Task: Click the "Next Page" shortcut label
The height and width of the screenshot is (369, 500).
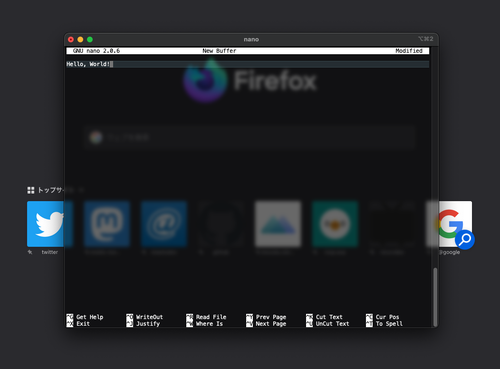Action: click(x=271, y=324)
